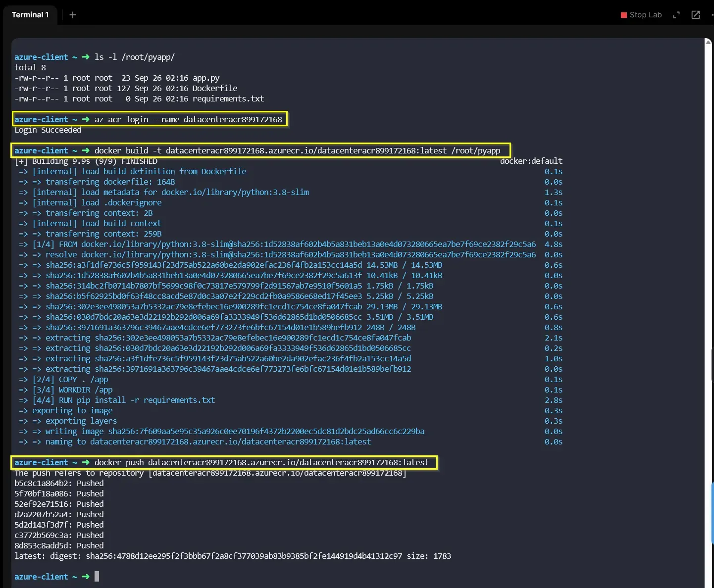Click the 'app.py' file name

(206, 78)
